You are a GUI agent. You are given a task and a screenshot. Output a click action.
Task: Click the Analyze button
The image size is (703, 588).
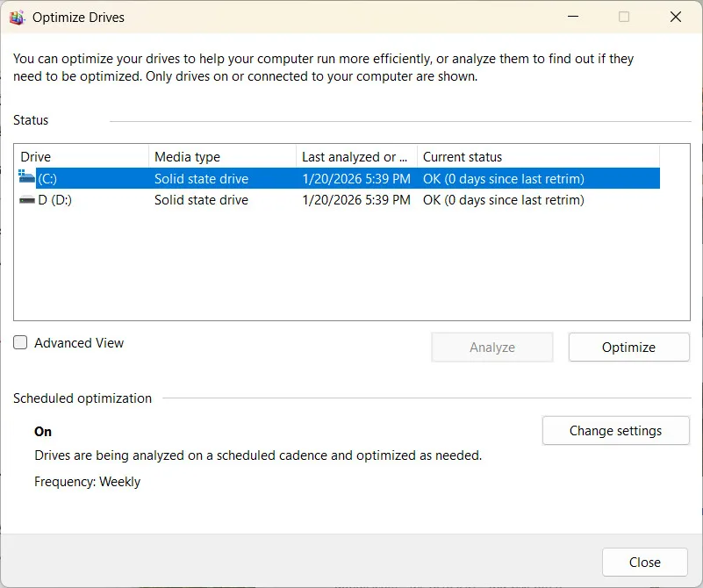[491, 348]
